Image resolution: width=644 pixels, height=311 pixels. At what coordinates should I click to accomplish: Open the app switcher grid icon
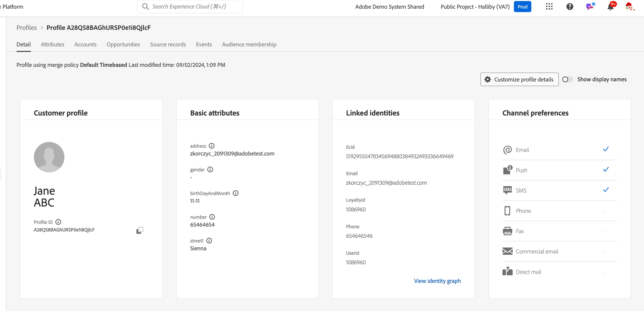click(549, 7)
